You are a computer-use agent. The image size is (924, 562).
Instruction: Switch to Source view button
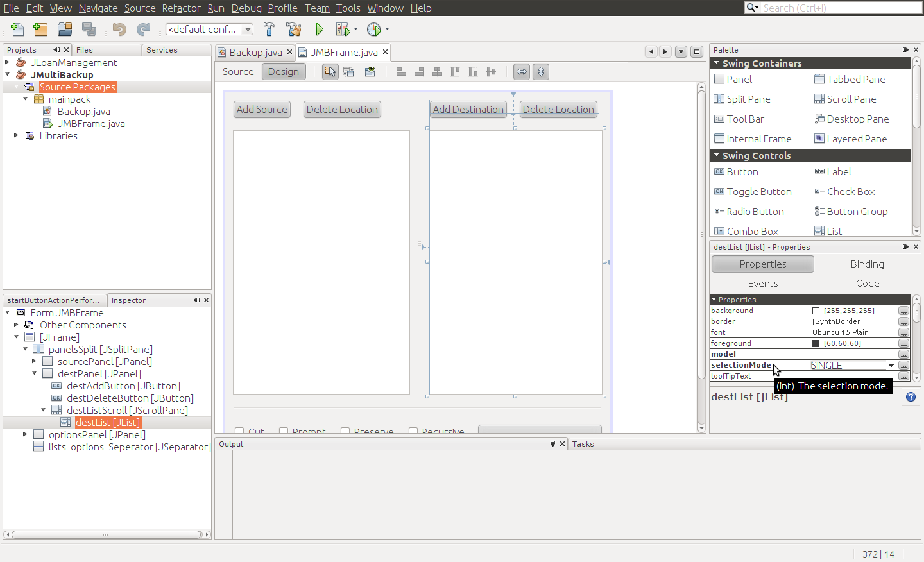[x=238, y=72]
